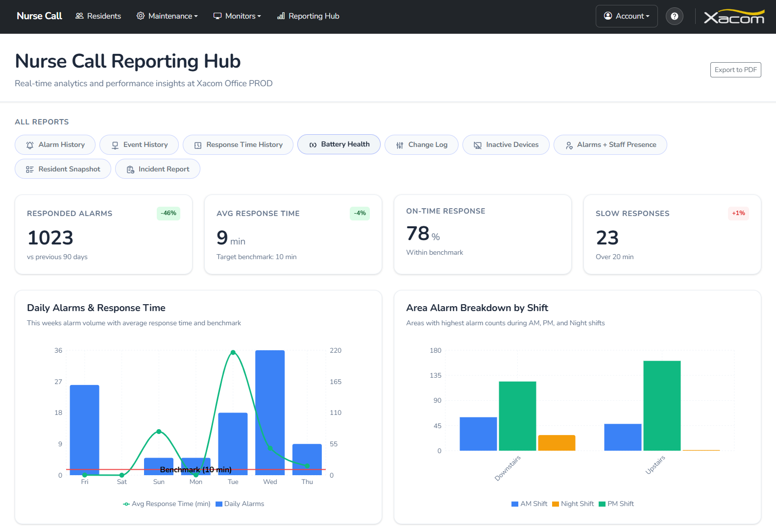This screenshot has width=776, height=532.
Task: Click the Change Log sliders icon
Action: pos(400,145)
